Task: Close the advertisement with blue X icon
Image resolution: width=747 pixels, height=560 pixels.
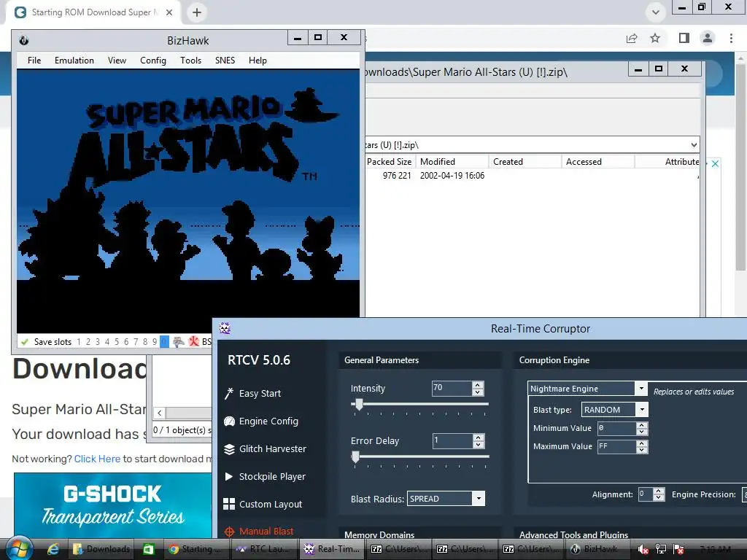Action: click(715, 163)
